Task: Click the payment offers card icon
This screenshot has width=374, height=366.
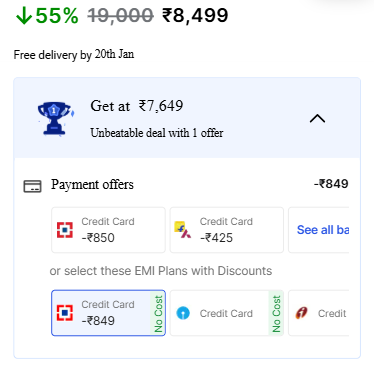Action: pos(32,186)
